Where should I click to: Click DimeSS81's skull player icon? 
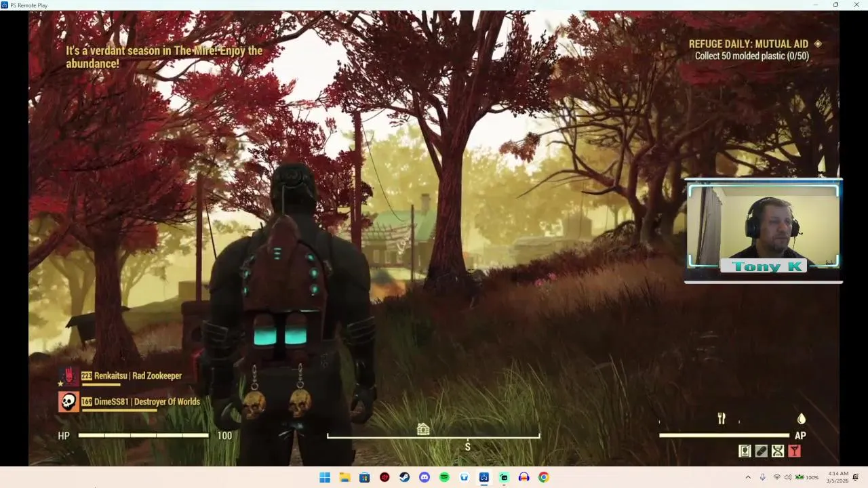tap(68, 402)
